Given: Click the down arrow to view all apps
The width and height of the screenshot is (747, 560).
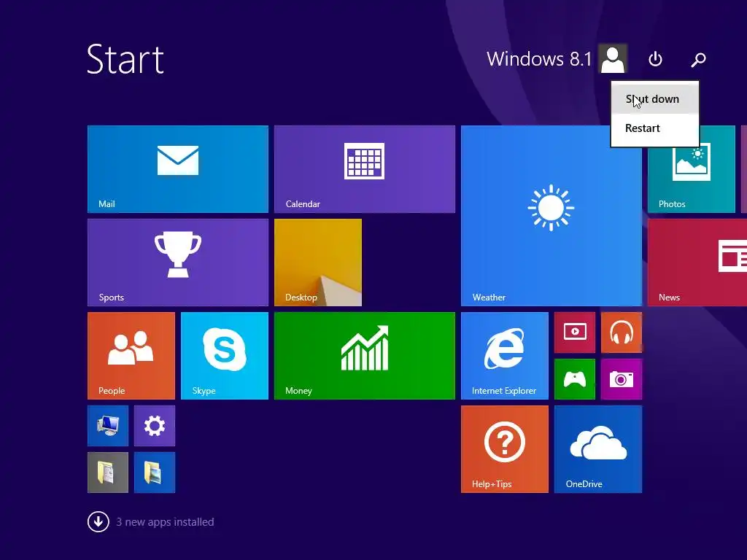Looking at the screenshot, I should (98, 522).
